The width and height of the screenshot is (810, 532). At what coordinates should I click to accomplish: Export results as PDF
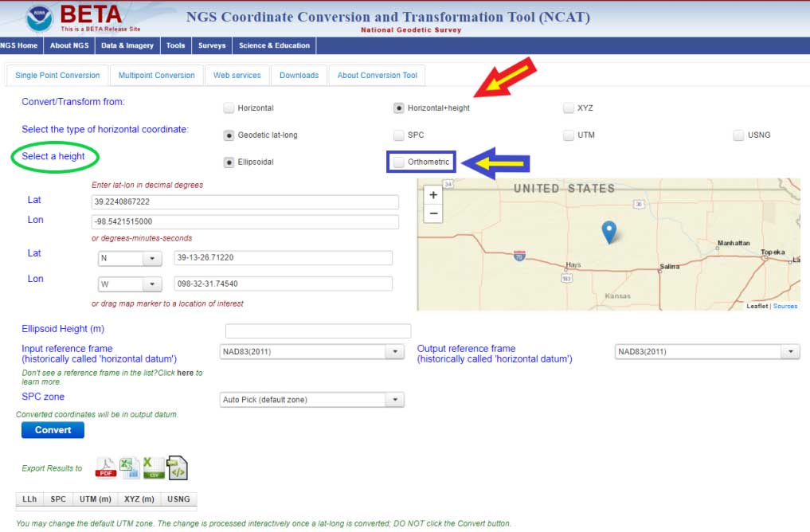(x=106, y=467)
